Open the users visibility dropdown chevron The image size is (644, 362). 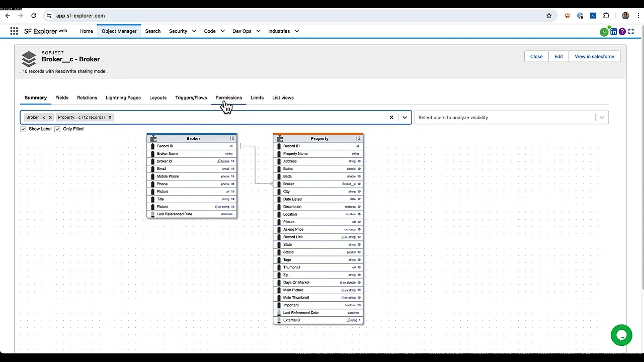tap(602, 117)
